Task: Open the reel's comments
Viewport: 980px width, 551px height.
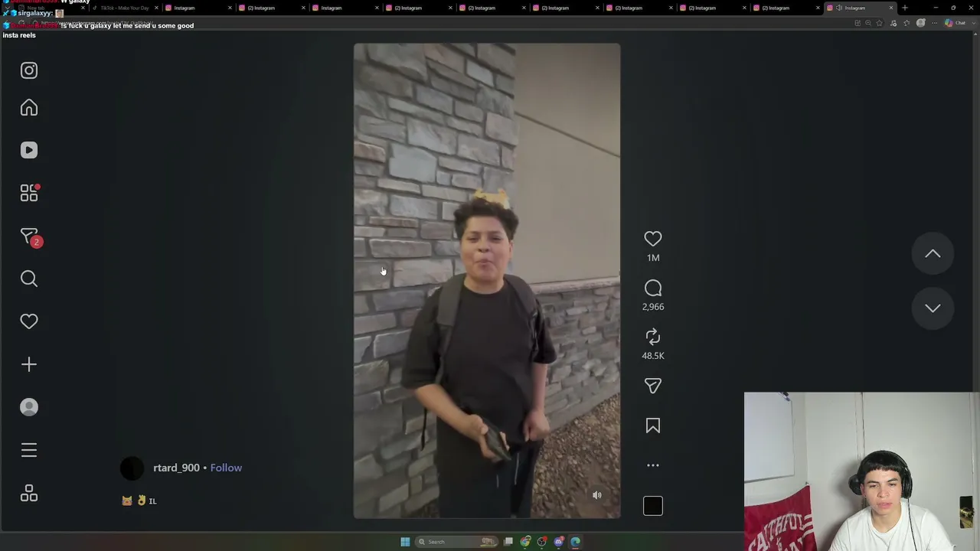Action: [x=653, y=288]
